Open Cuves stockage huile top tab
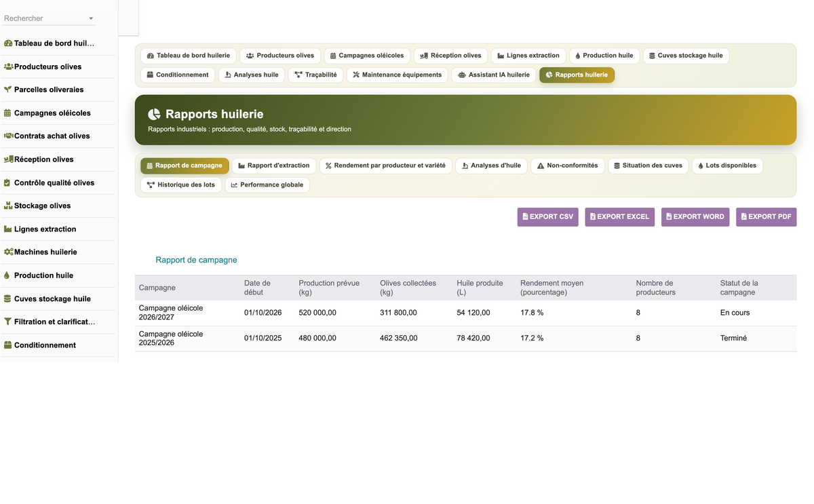Image resolution: width=814 pixels, height=504 pixels. [686, 56]
